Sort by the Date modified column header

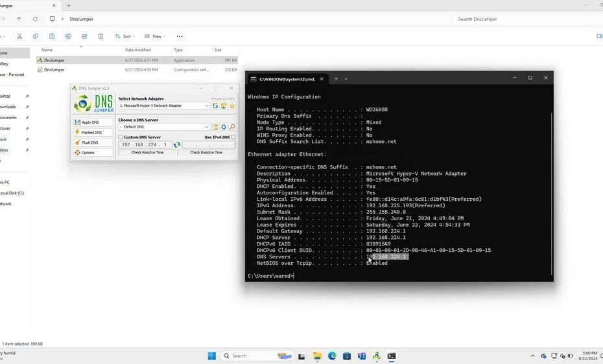137,50
